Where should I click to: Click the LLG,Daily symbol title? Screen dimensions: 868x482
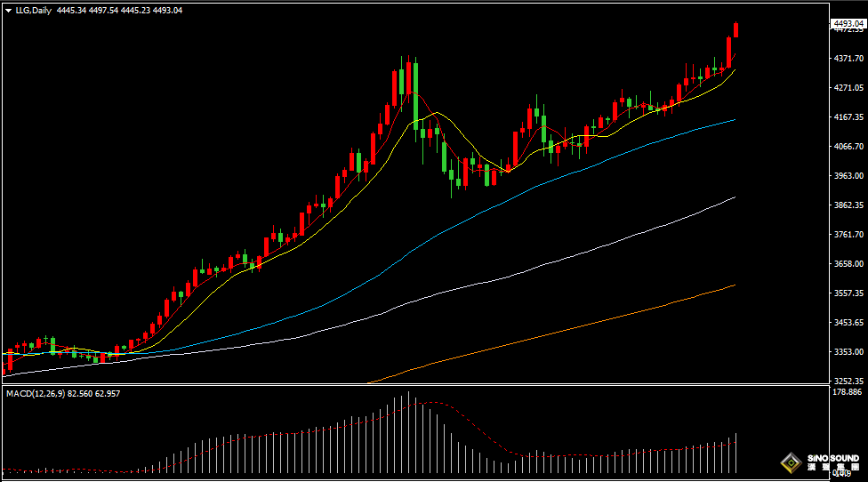click(x=33, y=11)
